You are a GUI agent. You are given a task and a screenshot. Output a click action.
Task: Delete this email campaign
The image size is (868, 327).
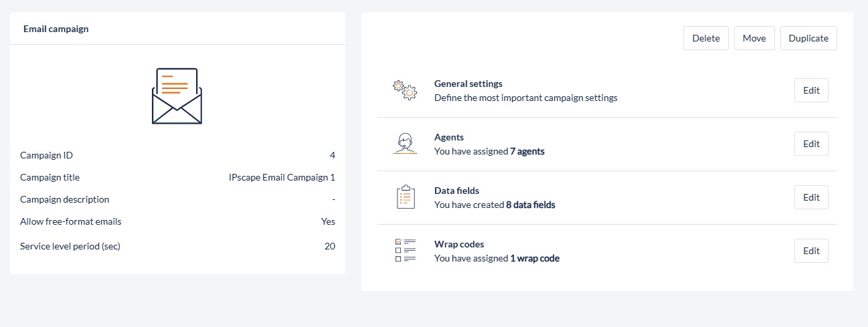pyautogui.click(x=705, y=38)
